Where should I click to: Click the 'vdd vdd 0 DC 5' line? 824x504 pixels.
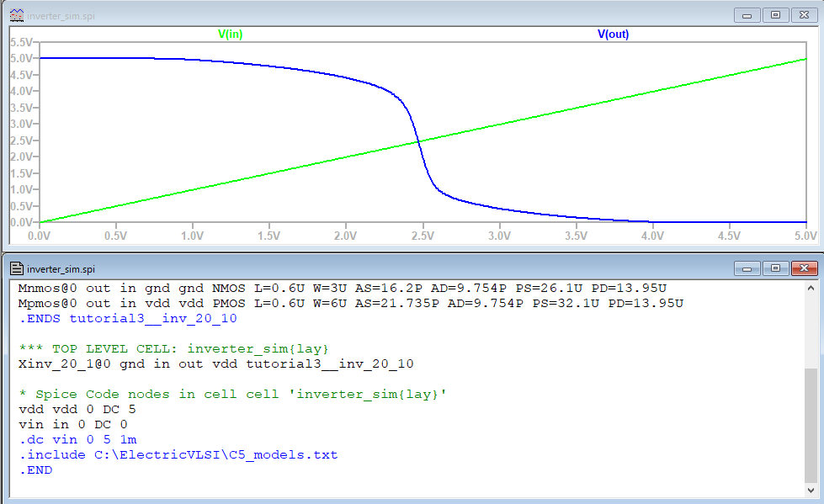pos(77,409)
